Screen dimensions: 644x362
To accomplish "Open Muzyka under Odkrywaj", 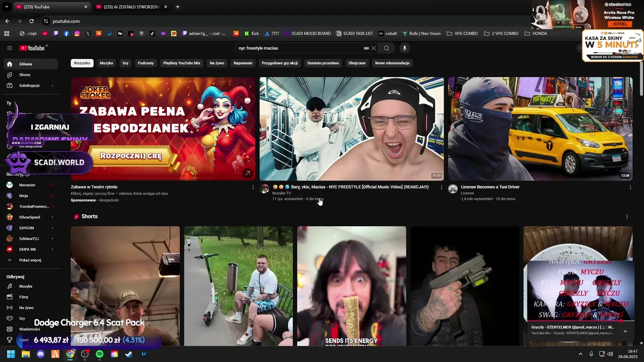I will [x=30, y=286].
